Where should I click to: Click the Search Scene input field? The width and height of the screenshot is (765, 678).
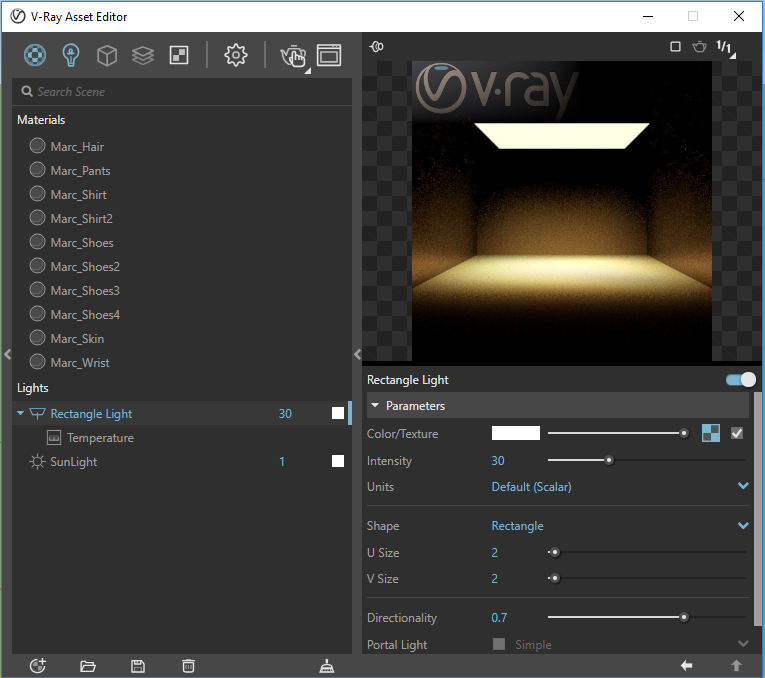(x=181, y=91)
